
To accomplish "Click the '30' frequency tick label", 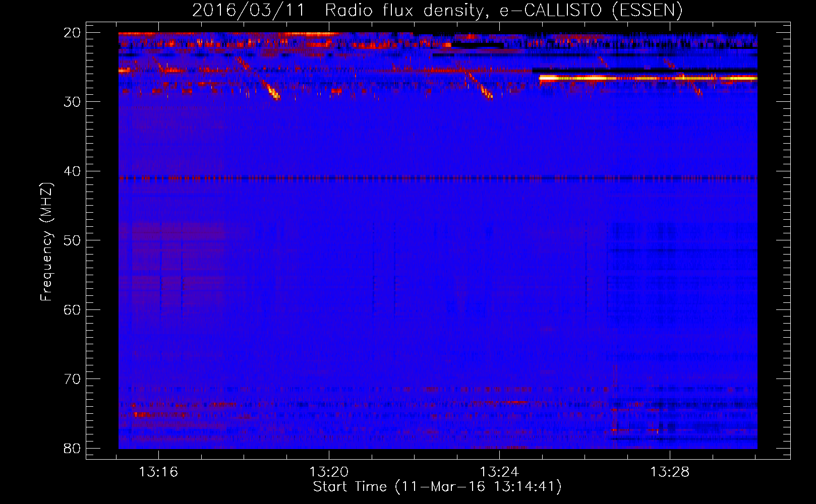I will [x=73, y=102].
